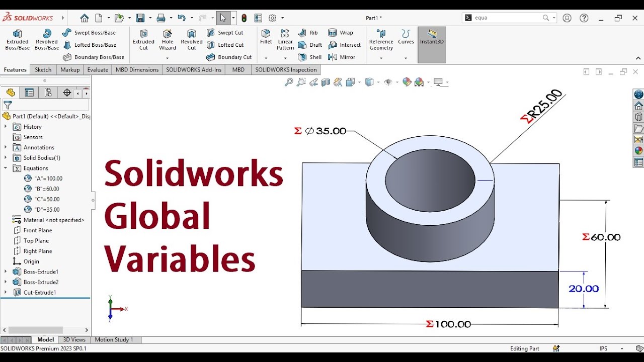Open the Curves dropdown arrow
This screenshot has width=644, height=362.
[x=406, y=58]
